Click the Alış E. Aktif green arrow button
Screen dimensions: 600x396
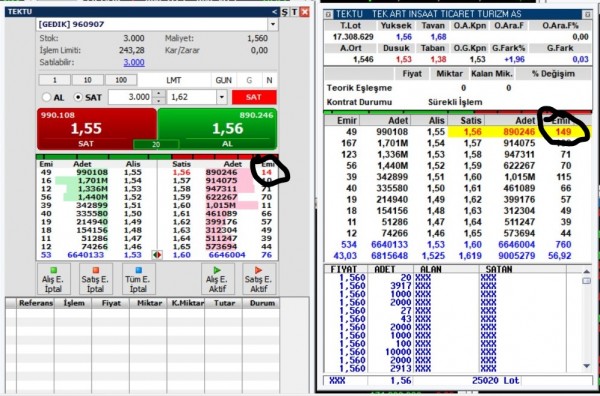click(218, 279)
